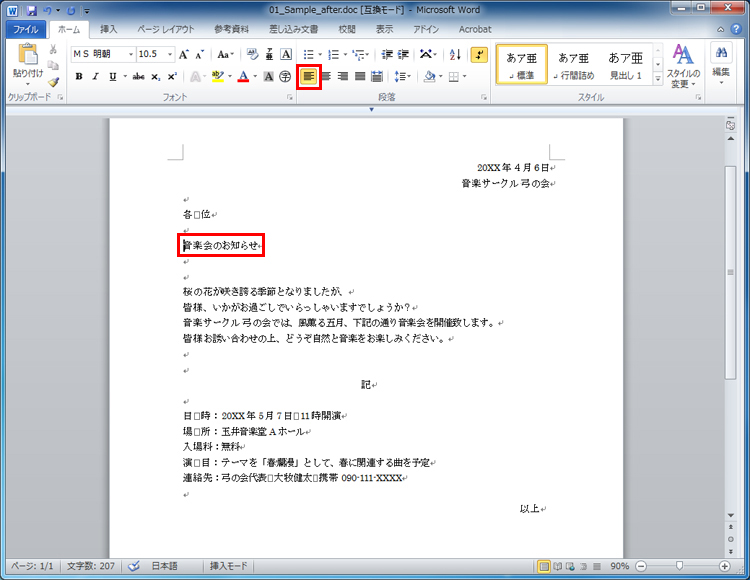Click the zoom slider handle
This screenshot has height=580, width=750.
[x=679, y=566]
